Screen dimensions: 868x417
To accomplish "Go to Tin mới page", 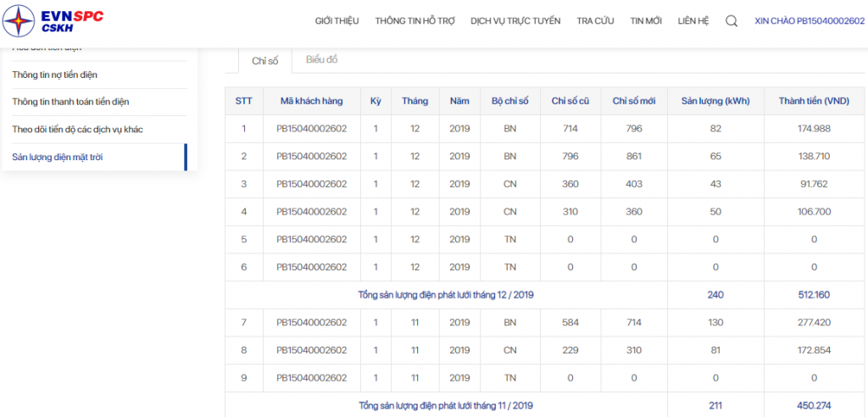I will pyautogui.click(x=646, y=21).
